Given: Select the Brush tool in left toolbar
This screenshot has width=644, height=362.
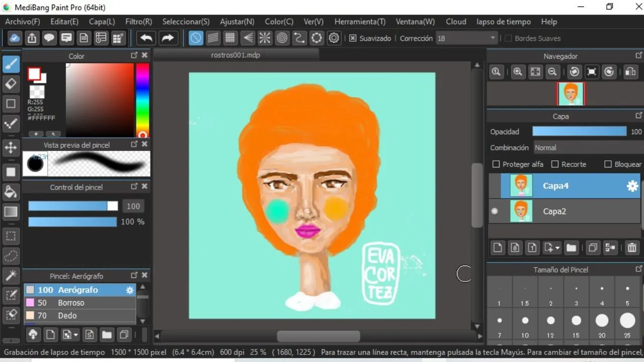Looking at the screenshot, I should [x=11, y=64].
